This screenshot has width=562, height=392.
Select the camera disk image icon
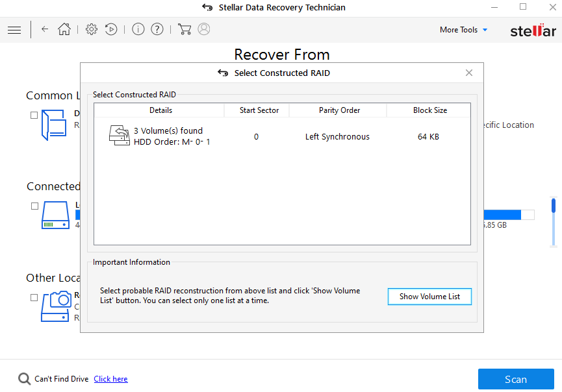coord(57,306)
